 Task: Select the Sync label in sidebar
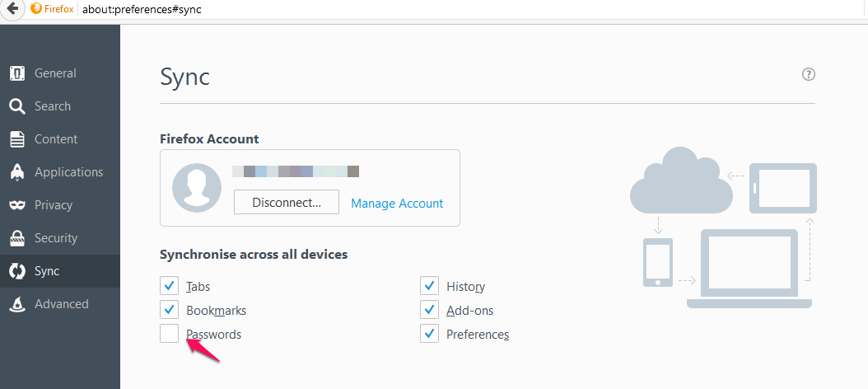(x=46, y=271)
